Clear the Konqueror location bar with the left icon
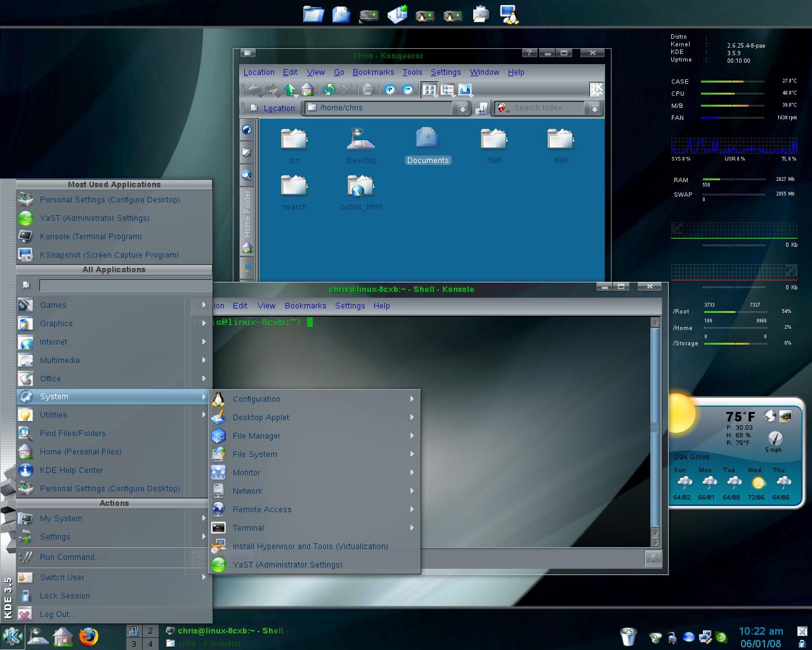The width and height of the screenshot is (812, 650). pyautogui.click(x=254, y=108)
